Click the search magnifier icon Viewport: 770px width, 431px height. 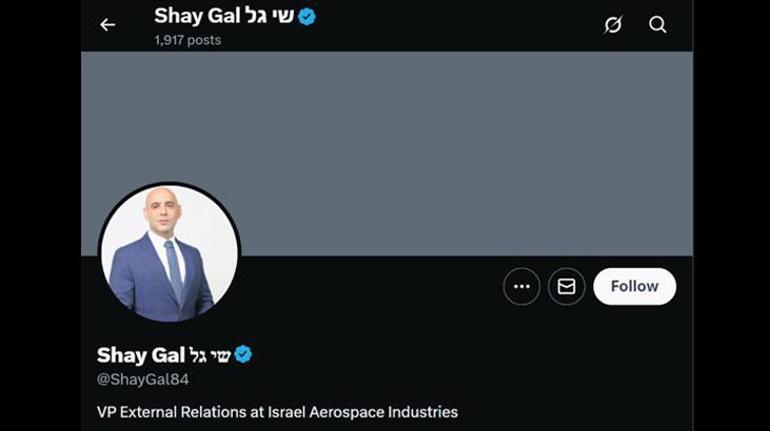[x=657, y=25]
